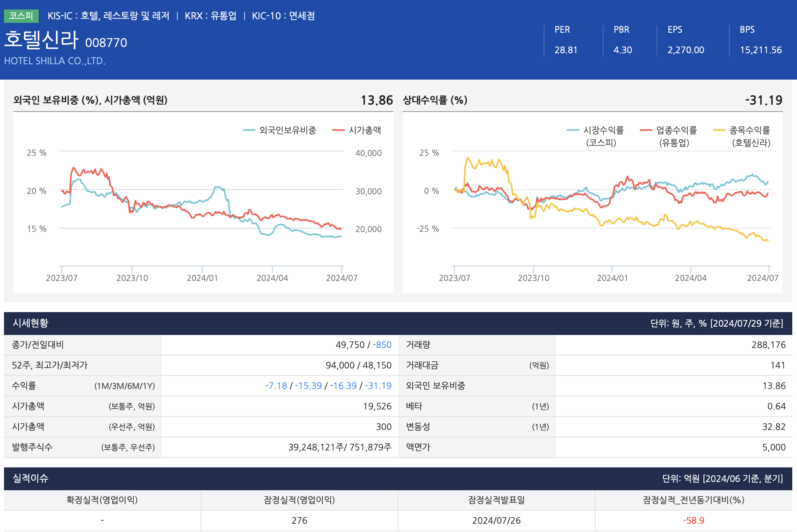Toggle 외국인보유비중 legend series in chart

point(287,130)
